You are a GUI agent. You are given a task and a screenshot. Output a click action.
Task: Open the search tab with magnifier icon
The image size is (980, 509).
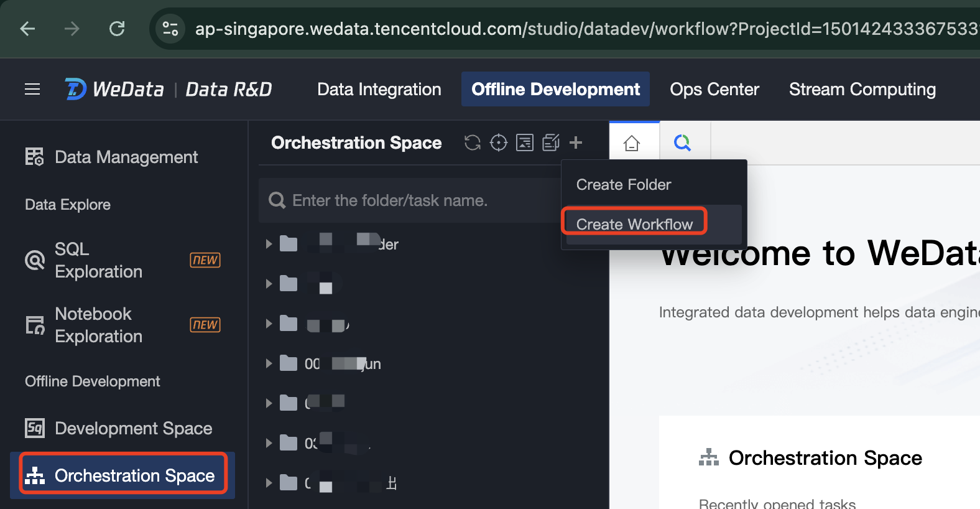(x=683, y=143)
